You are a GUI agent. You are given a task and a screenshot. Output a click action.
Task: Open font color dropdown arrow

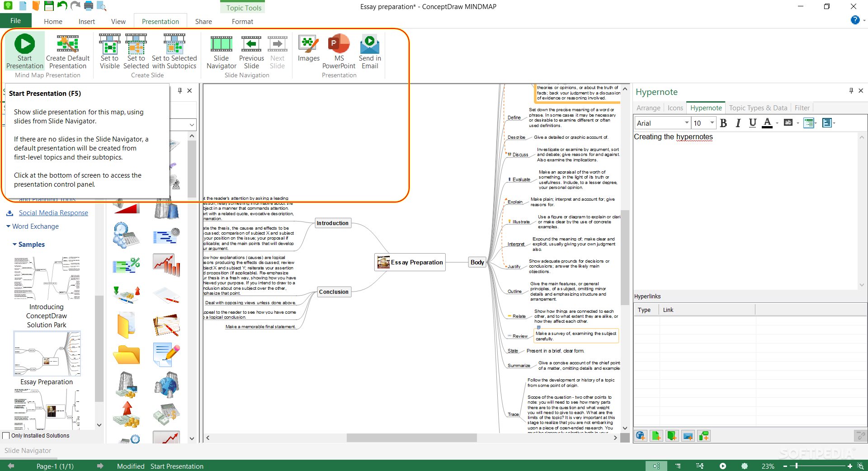[x=777, y=123]
